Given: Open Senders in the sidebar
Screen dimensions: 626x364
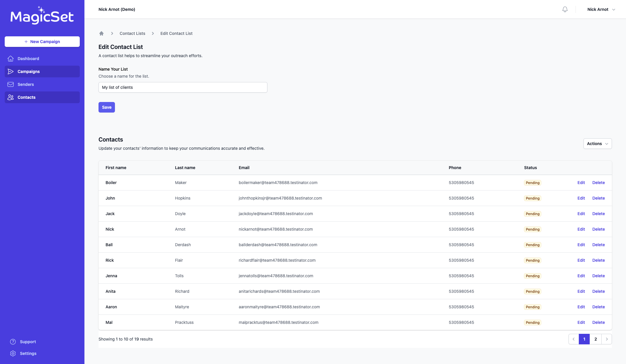Looking at the screenshot, I should coord(42,84).
